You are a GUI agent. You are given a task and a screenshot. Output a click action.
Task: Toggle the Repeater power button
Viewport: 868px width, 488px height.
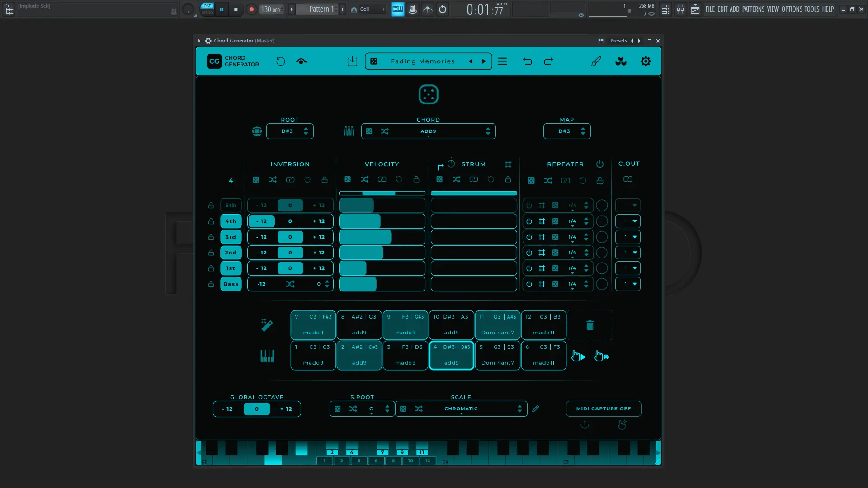pos(599,164)
